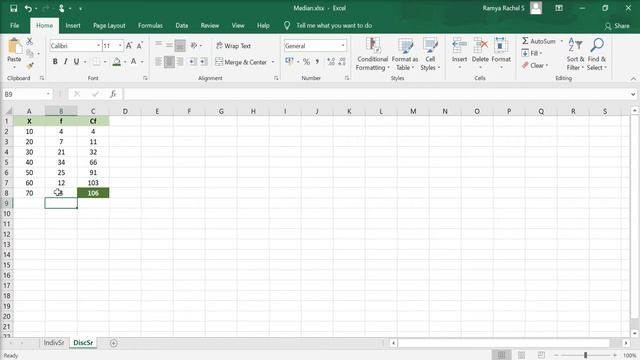Click the Share button

[x=617, y=26]
